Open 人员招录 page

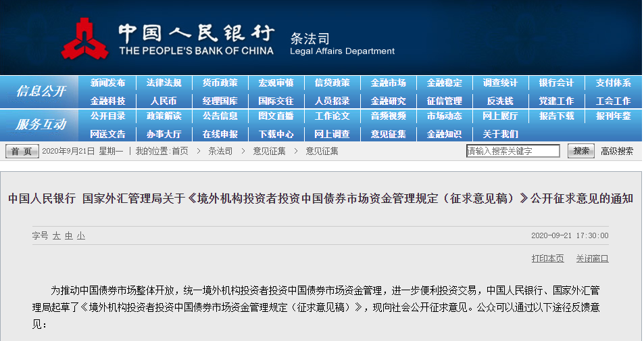tap(332, 101)
